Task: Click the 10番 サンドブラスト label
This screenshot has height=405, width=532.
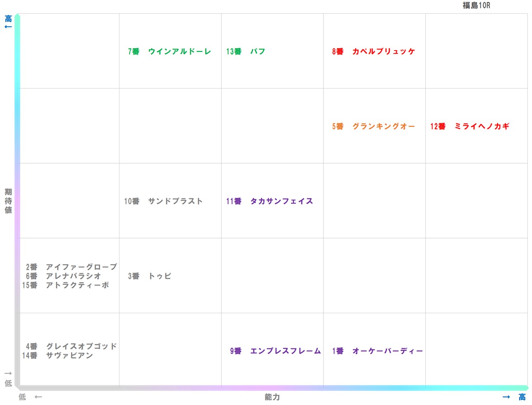Action: (x=163, y=201)
